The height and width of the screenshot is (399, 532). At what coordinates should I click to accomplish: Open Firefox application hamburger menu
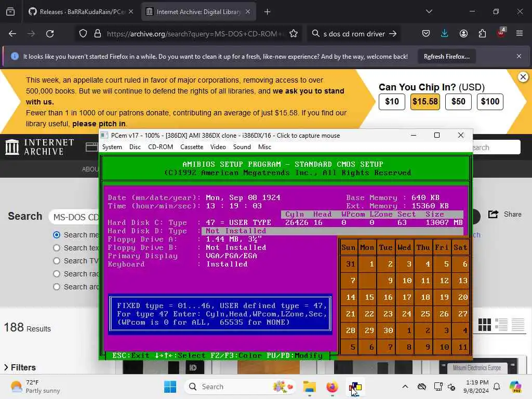[x=520, y=33]
